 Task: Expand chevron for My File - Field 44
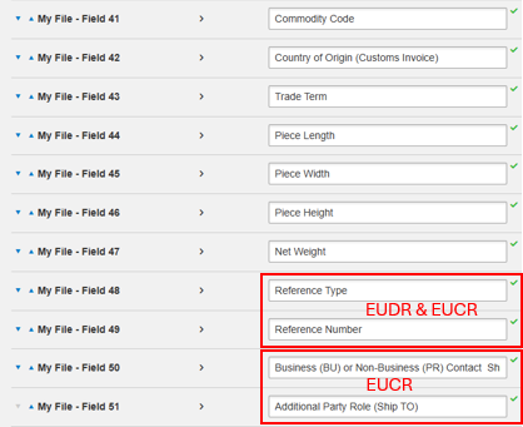point(201,135)
